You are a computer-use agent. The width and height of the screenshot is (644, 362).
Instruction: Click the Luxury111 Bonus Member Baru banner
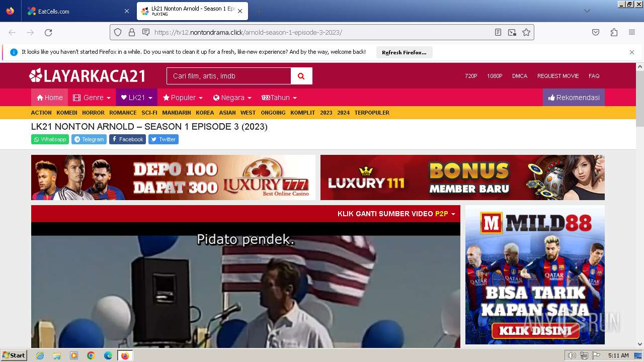[x=462, y=177]
